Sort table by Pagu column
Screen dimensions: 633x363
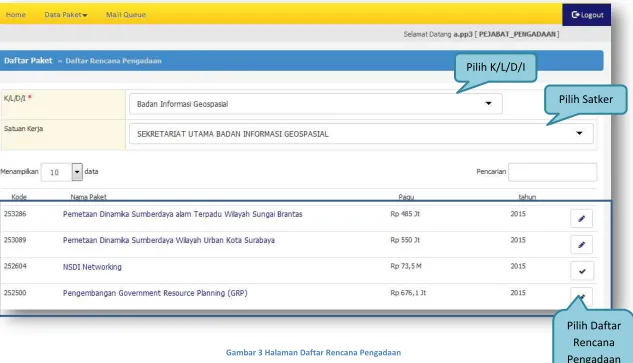pos(406,197)
